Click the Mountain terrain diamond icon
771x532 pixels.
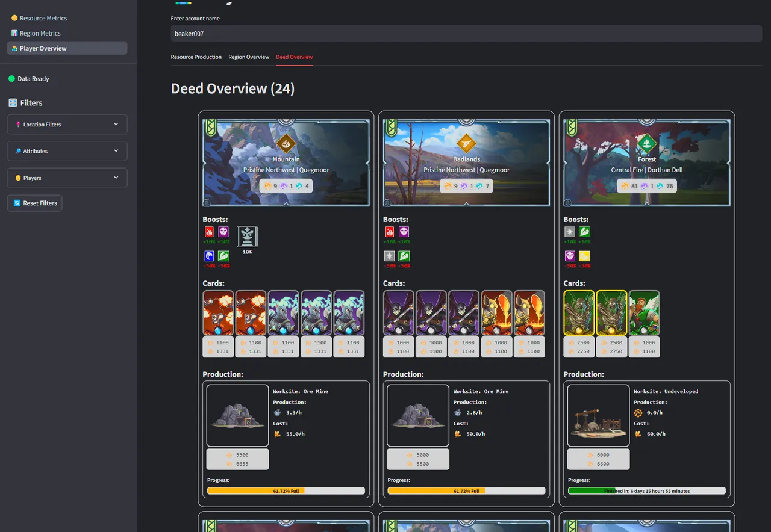click(x=286, y=144)
